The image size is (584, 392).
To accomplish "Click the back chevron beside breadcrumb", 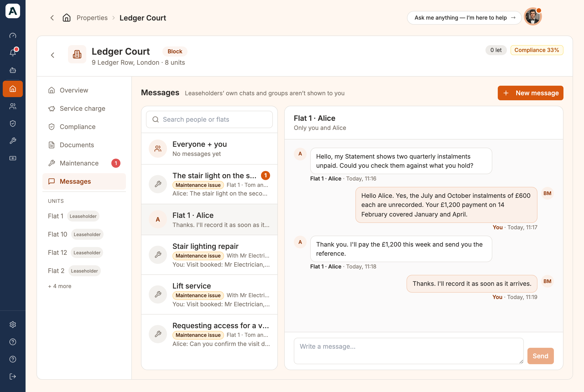I will (x=52, y=18).
